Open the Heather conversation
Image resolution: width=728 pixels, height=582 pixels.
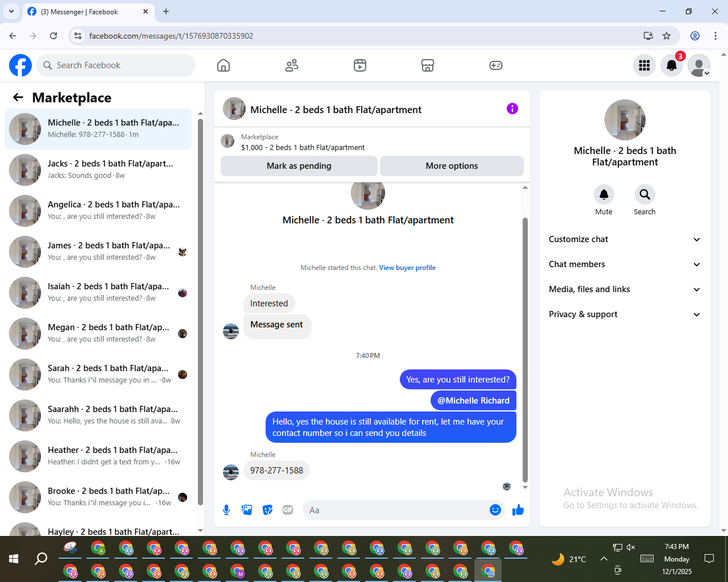tap(98, 456)
